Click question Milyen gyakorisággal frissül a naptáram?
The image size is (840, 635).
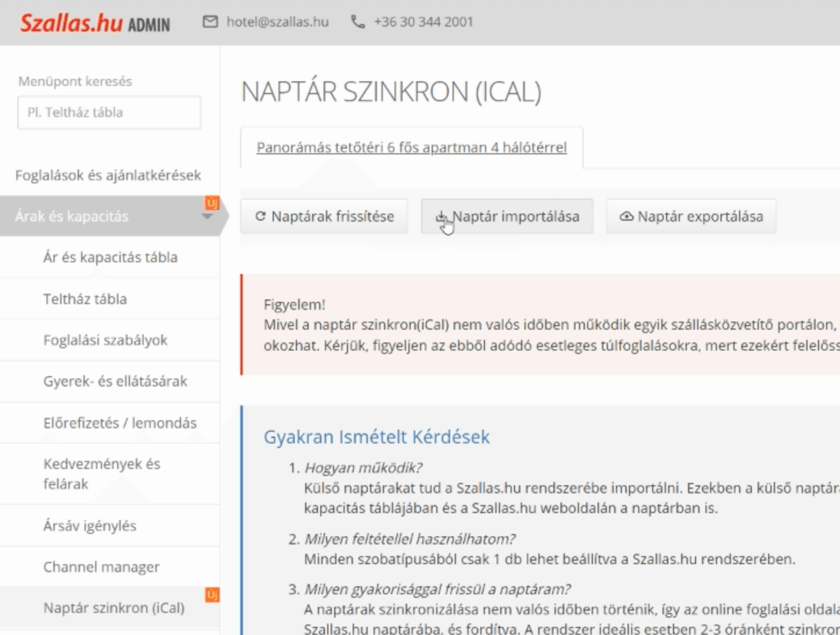437,590
